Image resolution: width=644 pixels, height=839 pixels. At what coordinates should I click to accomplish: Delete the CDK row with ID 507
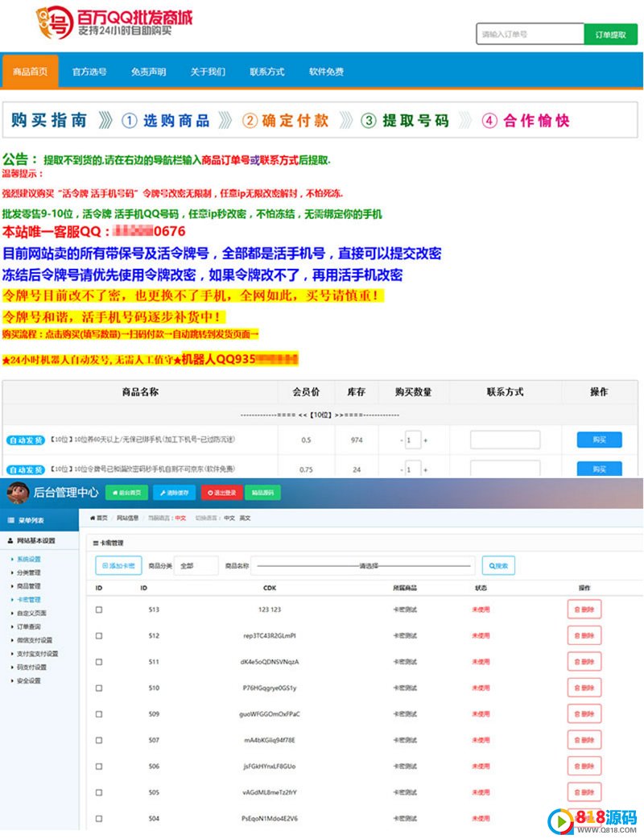(584, 740)
